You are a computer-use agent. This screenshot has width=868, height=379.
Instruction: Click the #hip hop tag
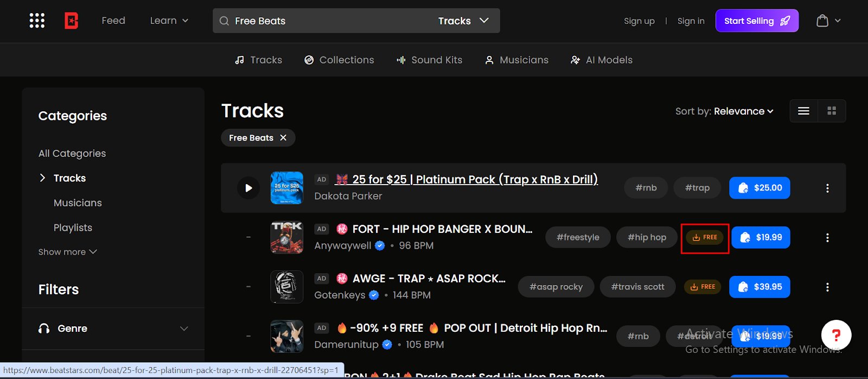[x=647, y=237]
